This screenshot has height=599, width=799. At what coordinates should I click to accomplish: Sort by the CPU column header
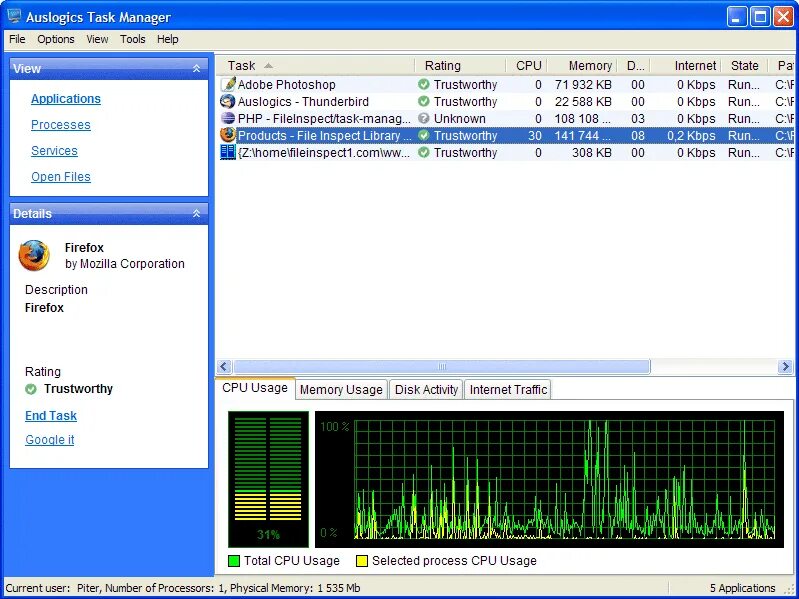click(527, 66)
